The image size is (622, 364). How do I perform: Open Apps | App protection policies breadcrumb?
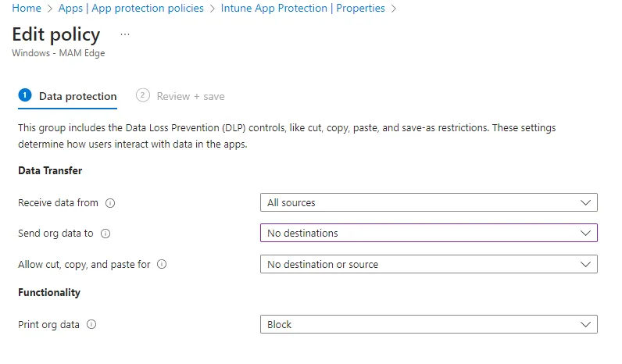[x=131, y=9]
